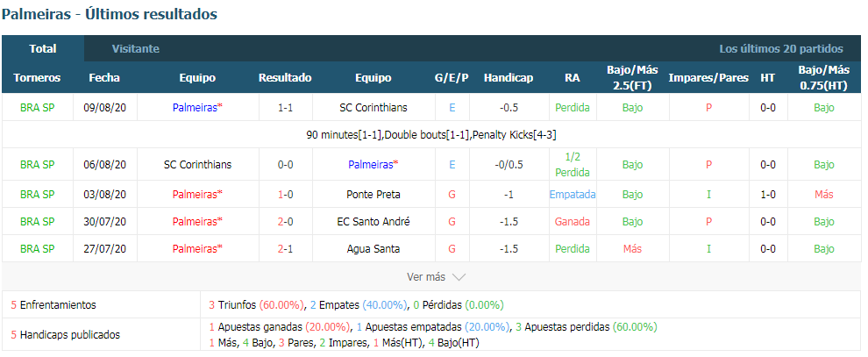The width and height of the screenshot is (868, 357).
Task: Open the Visitante tab
Action: [x=136, y=49]
